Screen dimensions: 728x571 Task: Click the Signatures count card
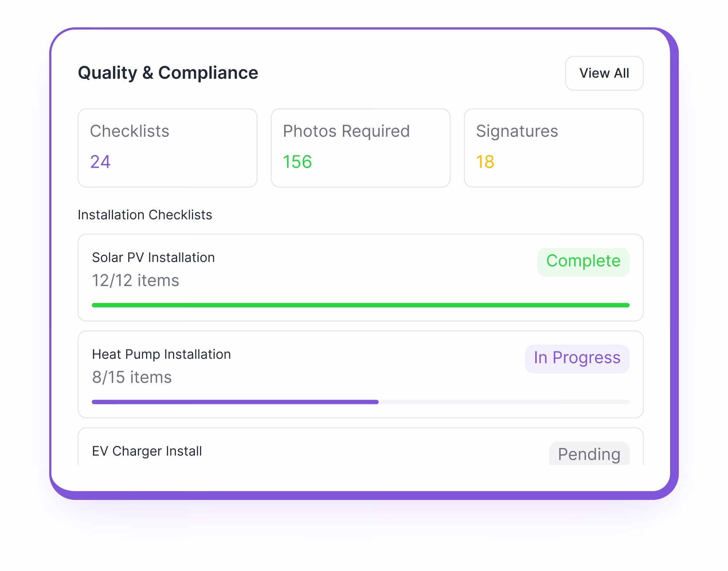coord(553,148)
